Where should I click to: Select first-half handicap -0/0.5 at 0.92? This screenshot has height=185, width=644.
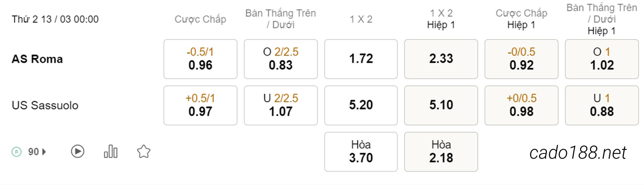coord(521,59)
